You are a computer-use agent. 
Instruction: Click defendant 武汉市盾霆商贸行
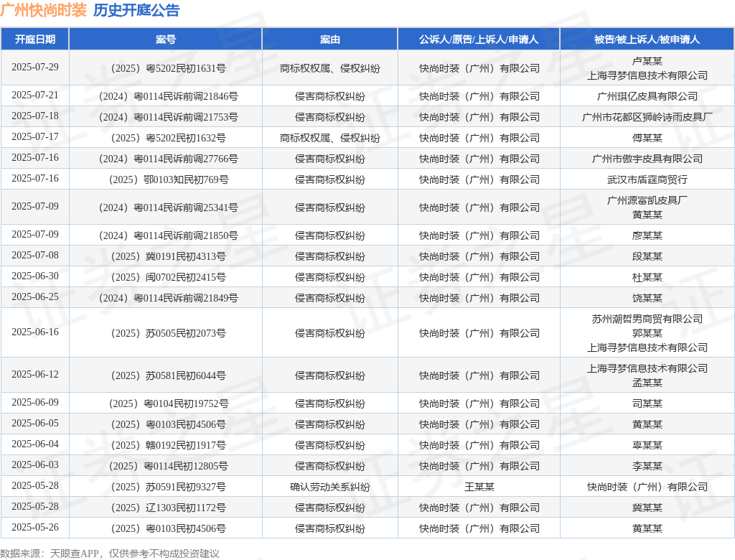[647, 179]
